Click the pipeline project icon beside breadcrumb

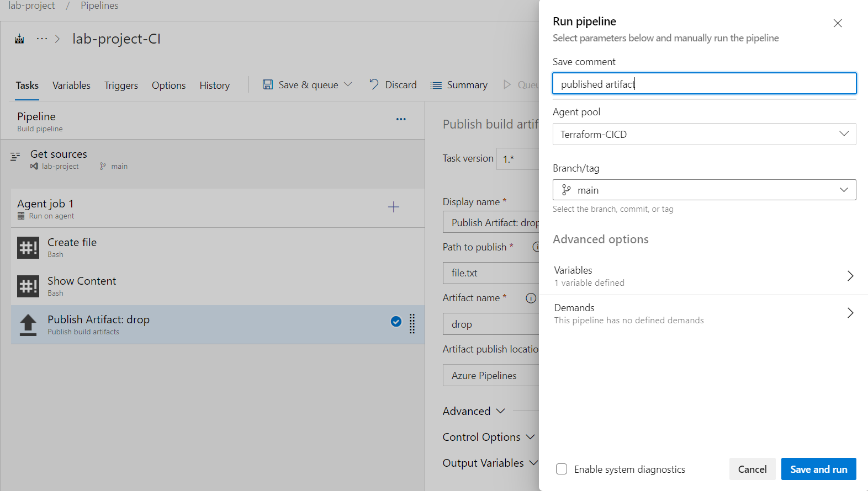(19, 39)
